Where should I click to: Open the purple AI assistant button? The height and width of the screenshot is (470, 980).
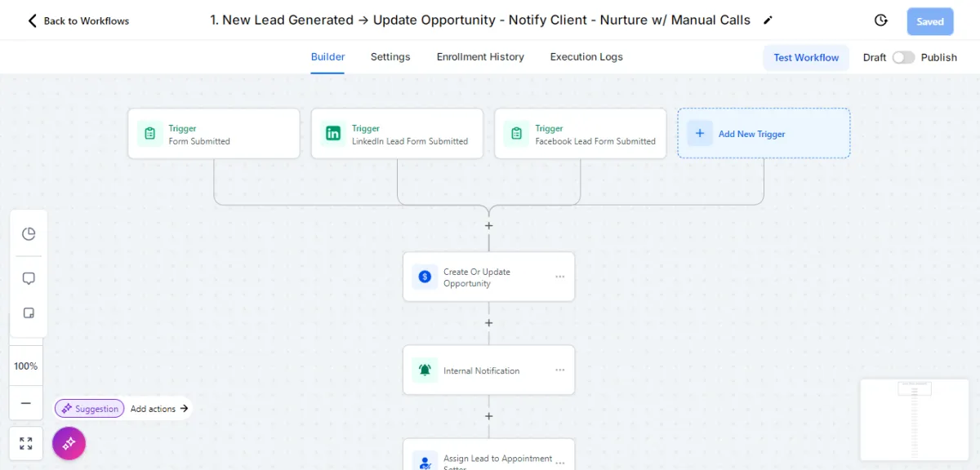pos(69,443)
